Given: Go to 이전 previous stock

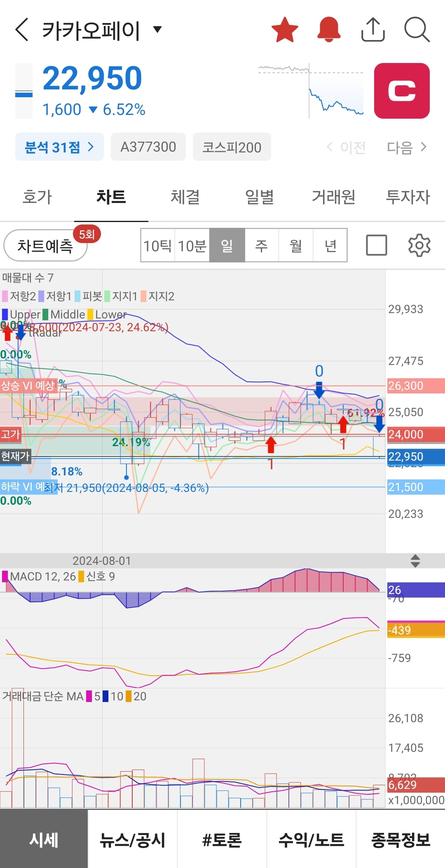Looking at the screenshot, I should click(x=346, y=147).
